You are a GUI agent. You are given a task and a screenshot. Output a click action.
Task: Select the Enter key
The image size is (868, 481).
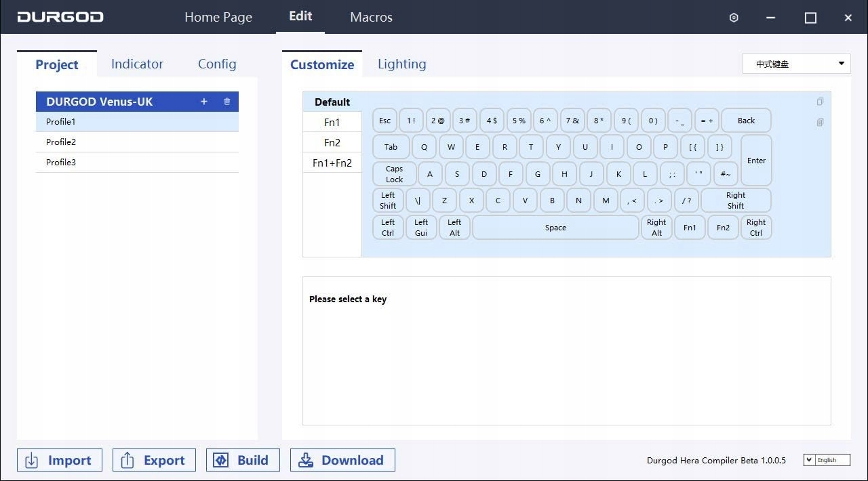pyautogui.click(x=756, y=161)
